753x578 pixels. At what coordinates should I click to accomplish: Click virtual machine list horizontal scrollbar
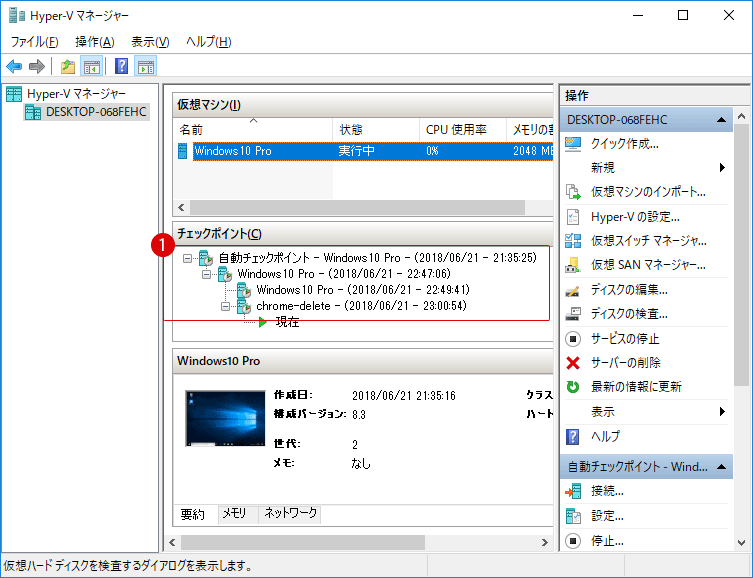click(357, 207)
